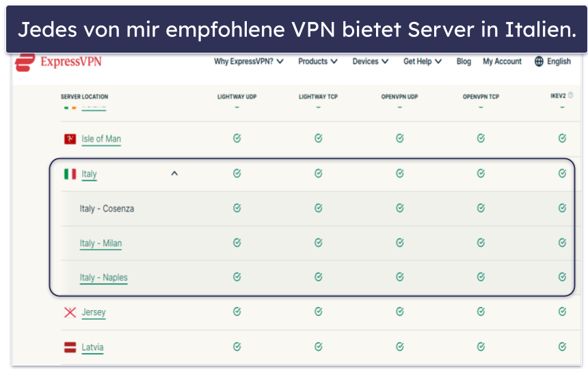Open the Italy - Naples link
588x369 pixels.
103,277
